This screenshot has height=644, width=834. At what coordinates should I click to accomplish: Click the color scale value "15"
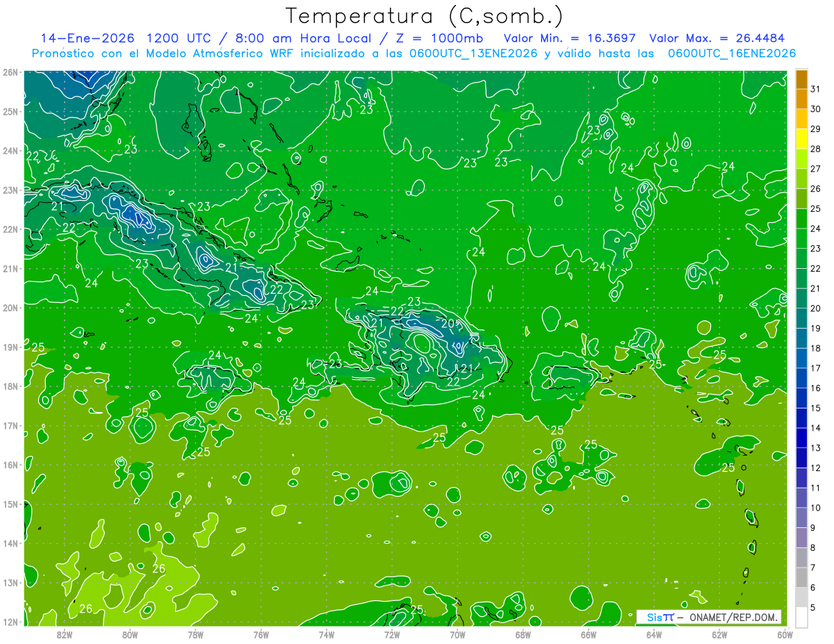click(816, 408)
